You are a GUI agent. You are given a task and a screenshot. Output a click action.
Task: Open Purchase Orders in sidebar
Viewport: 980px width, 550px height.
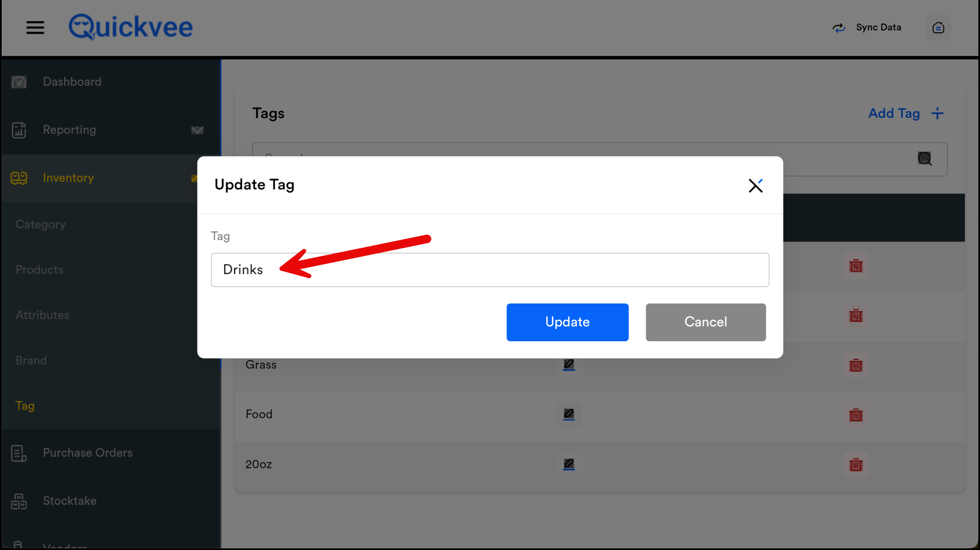click(x=87, y=453)
